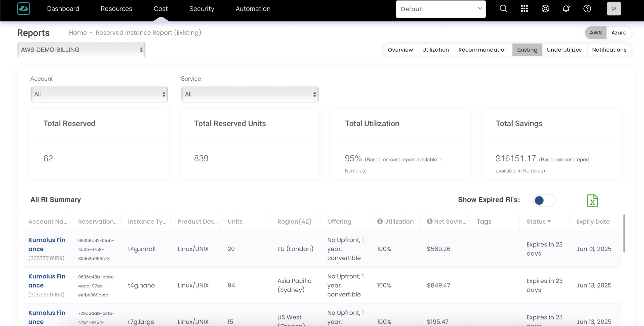This screenshot has height=326, width=644.
Task: Open the notifications bell icon
Action: pyautogui.click(x=566, y=9)
